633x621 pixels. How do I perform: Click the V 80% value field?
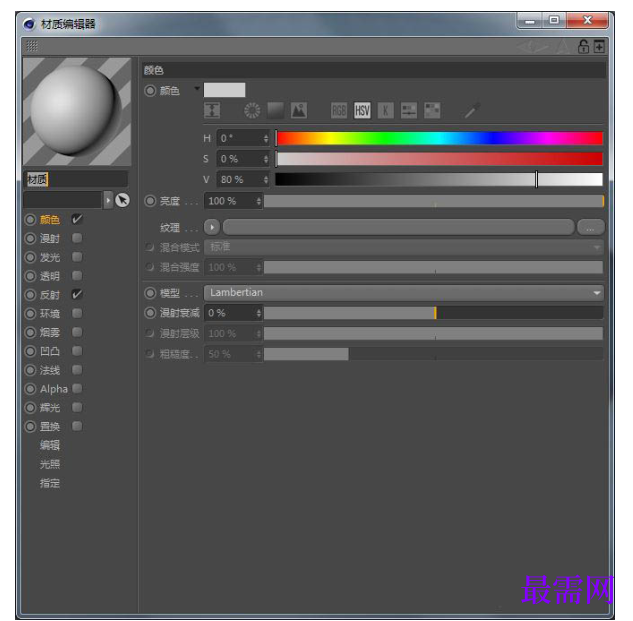(x=240, y=180)
